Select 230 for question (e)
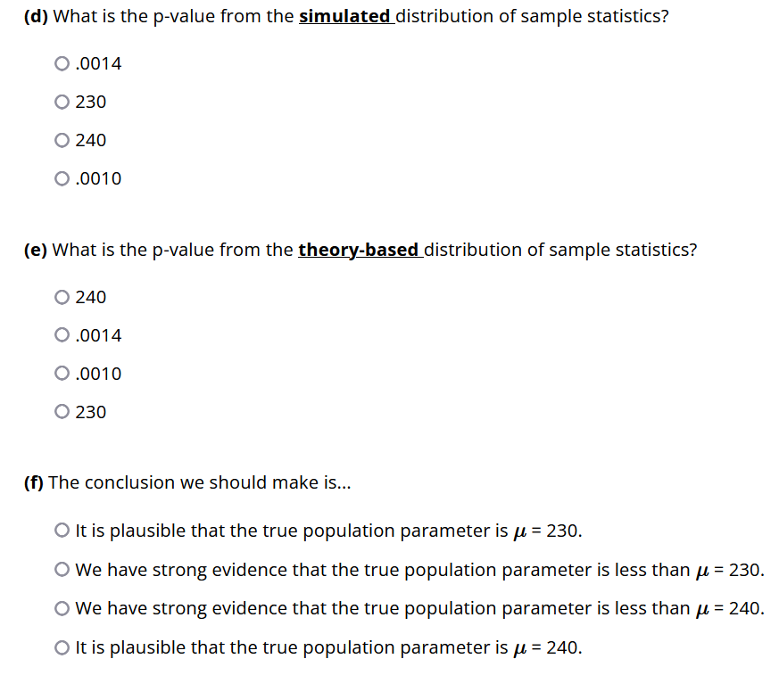The height and width of the screenshot is (700, 779). click(61, 411)
